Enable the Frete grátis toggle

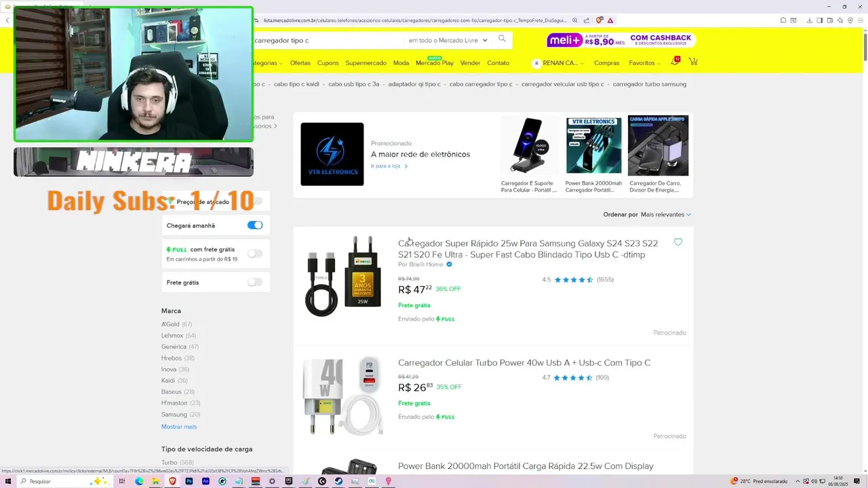[x=255, y=282]
